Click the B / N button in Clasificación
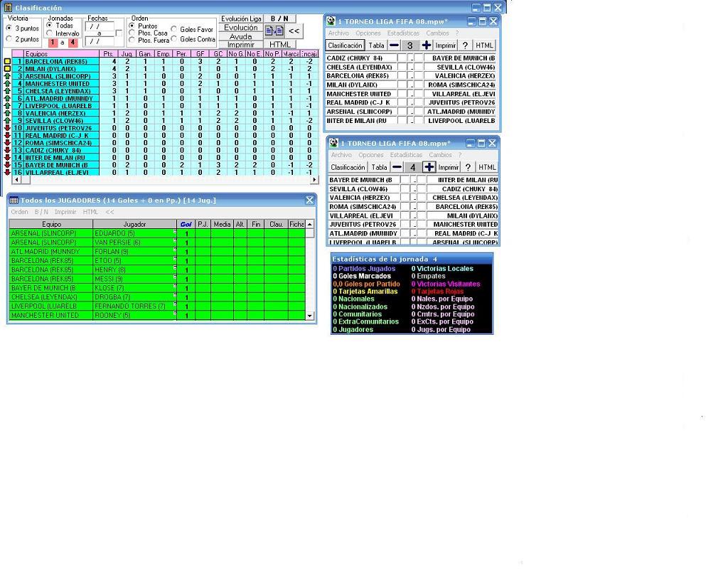The height and width of the screenshot is (583, 728). pos(279,18)
